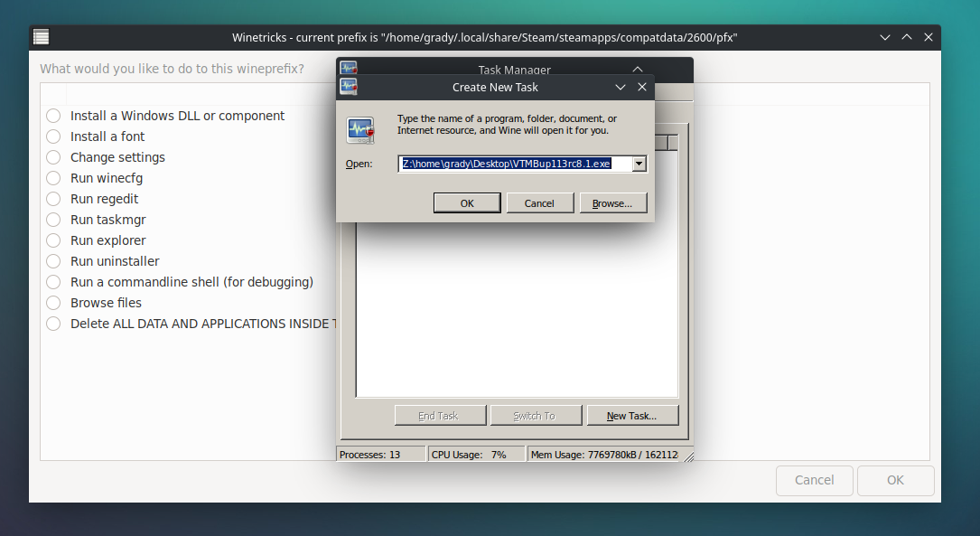Screen dimensions: 980x536
Task: Close the Winetricks window
Action: (x=929, y=38)
